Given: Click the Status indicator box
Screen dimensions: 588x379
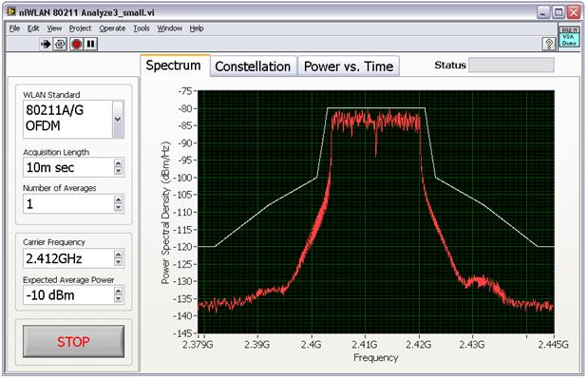Looking at the screenshot, I should click(511, 65).
